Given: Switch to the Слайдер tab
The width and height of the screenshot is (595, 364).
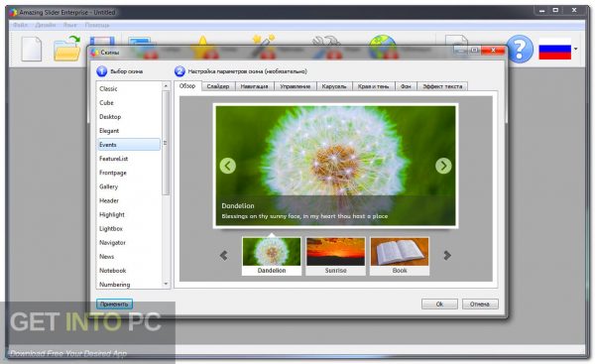Looking at the screenshot, I should 218,86.
